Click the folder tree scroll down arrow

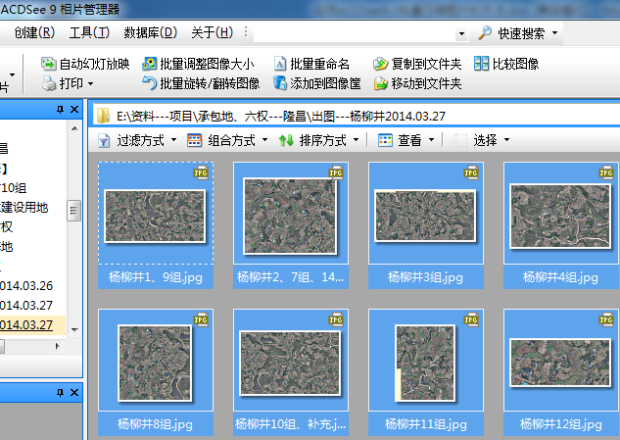click(74, 329)
